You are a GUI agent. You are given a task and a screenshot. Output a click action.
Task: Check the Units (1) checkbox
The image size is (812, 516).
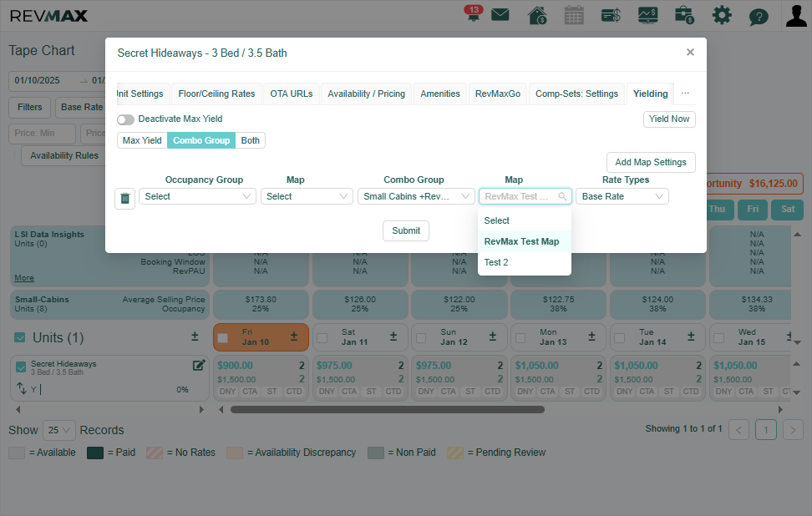[x=20, y=337]
